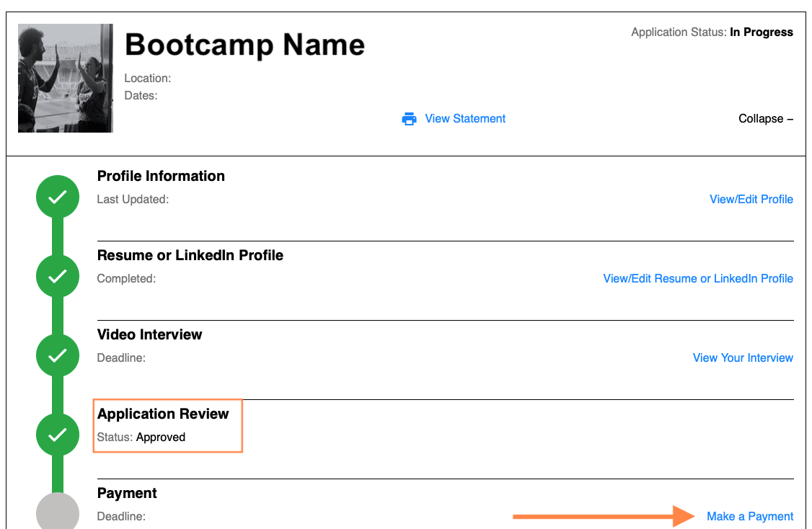Open View Your Interview link
The width and height of the screenshot is (812, 529).
742,358
